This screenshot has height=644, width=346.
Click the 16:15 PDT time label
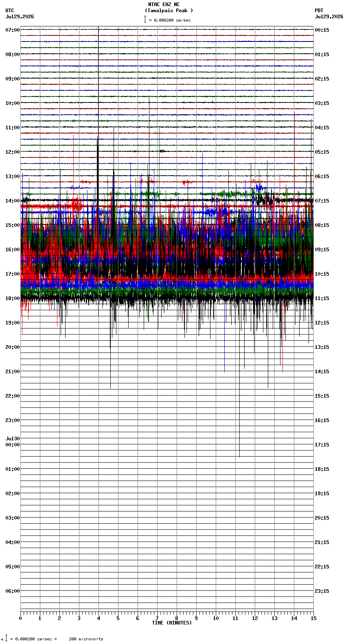[x=322, y=420]
